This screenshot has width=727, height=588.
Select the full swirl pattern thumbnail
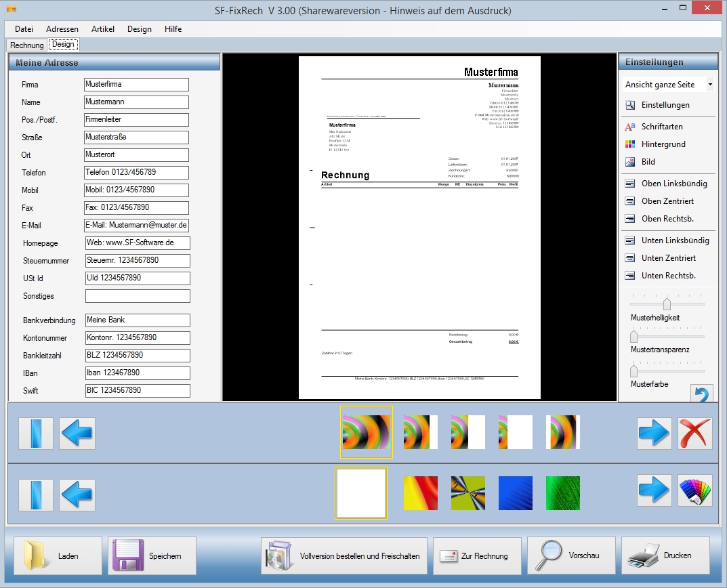coord(367,432)
